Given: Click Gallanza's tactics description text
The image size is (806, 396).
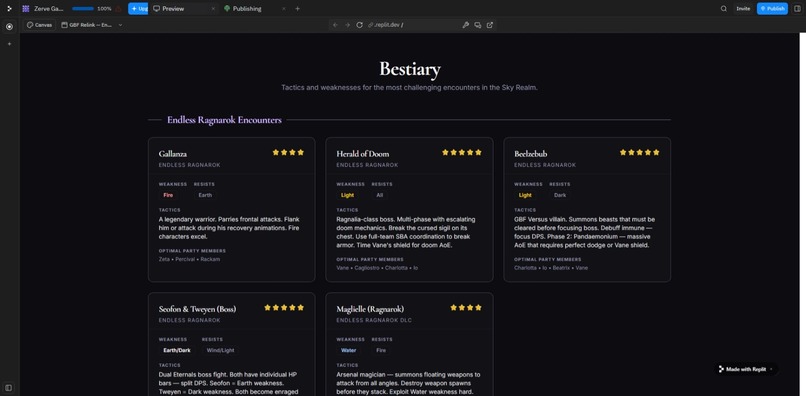Looking at the screenshot, I should pyautogui.click(x=229, y=228).
